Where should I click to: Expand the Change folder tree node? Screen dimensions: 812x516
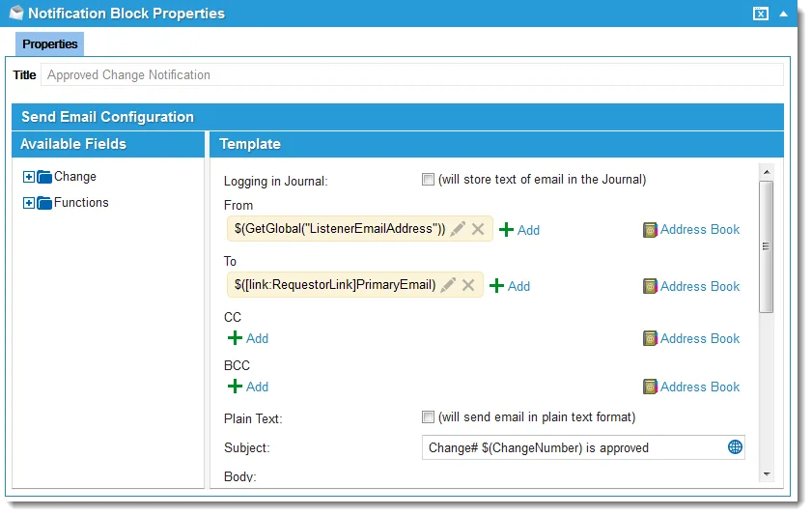click(28, 177)
